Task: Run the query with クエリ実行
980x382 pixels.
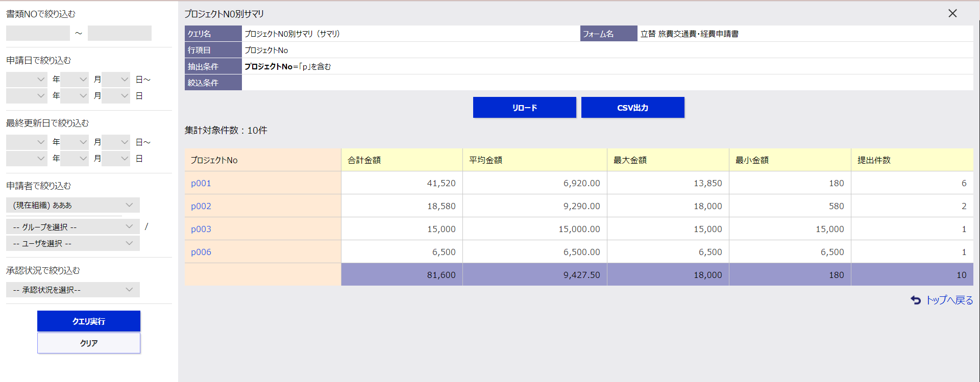Action: [x=89, y=321]
